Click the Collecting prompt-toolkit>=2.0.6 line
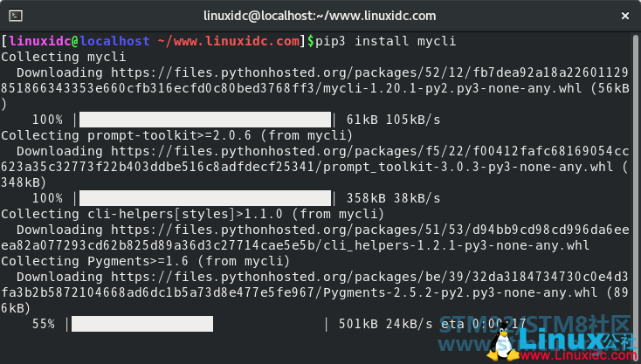The height and width of the screenshot is (364, 641). pyautogui.click(x=176, y=135)
